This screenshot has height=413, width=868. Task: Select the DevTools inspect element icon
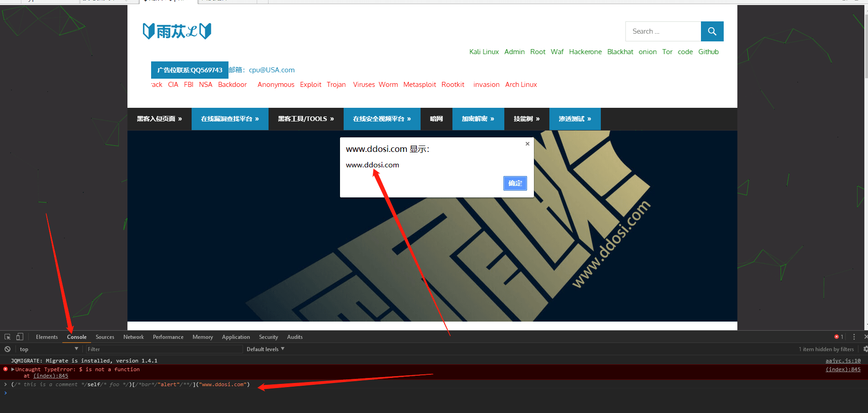click(x=7, y=337)
